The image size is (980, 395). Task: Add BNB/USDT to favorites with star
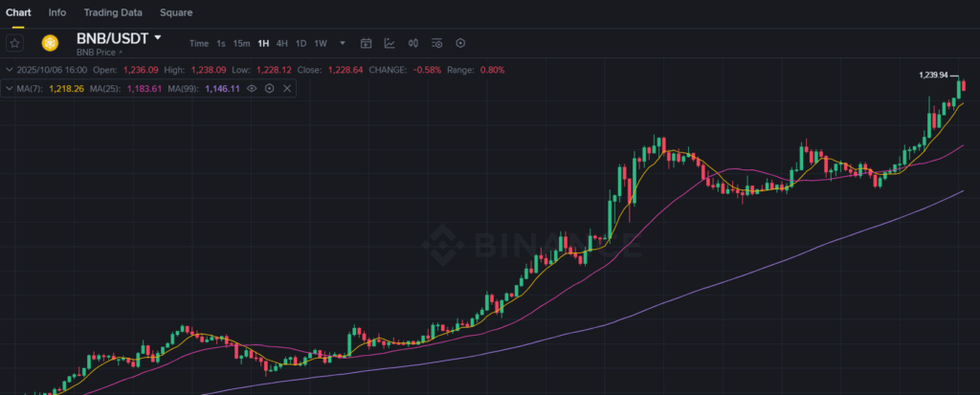[14, 43]
